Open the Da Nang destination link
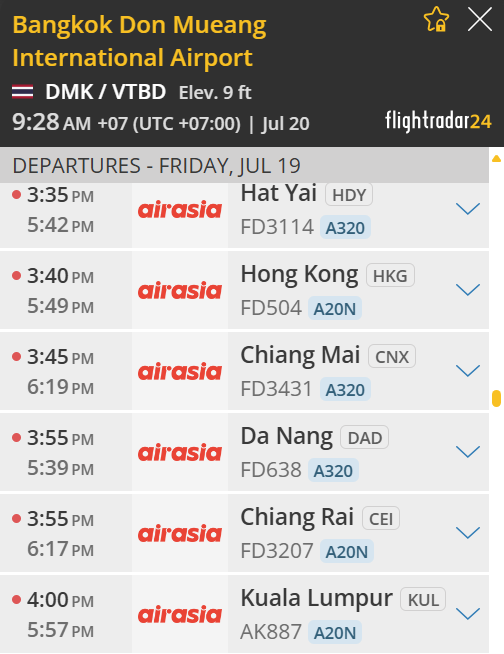Image resolution: width=504 pixels, height=654 pixels. [287, 436]
